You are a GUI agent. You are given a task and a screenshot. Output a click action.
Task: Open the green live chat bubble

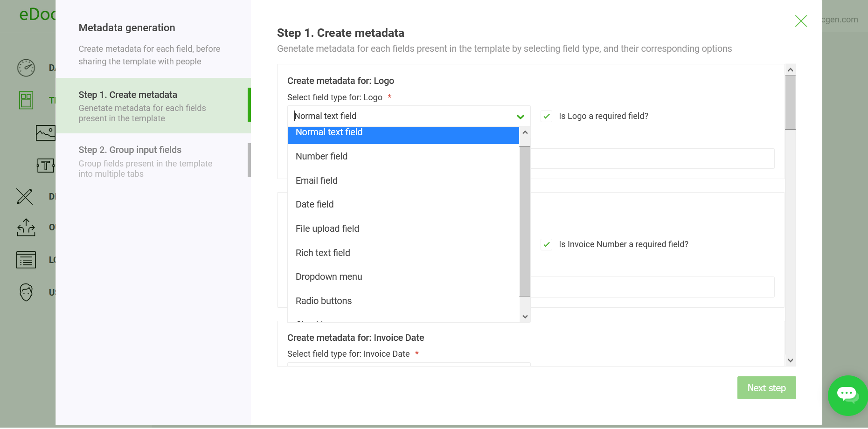point(847,395)
